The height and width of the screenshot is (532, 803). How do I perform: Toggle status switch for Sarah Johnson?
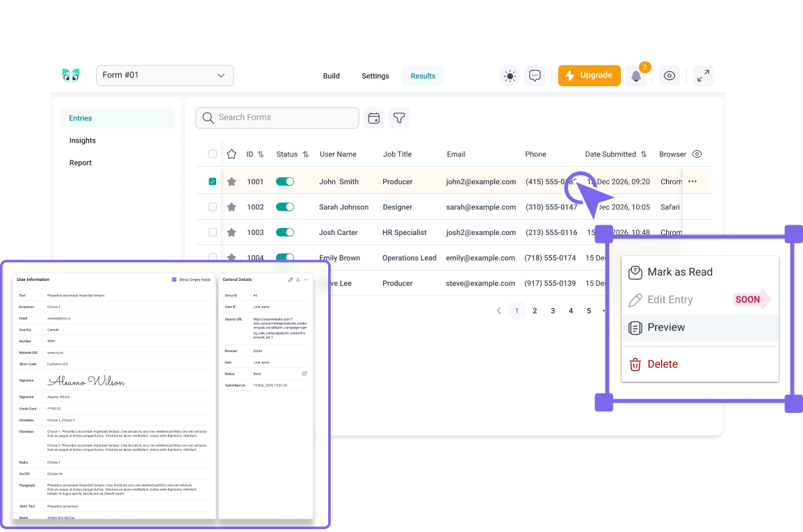tap(285, 207)
